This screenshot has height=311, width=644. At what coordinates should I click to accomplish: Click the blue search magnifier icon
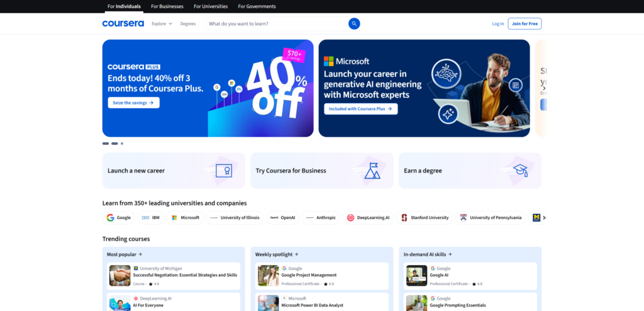point(354,24)
